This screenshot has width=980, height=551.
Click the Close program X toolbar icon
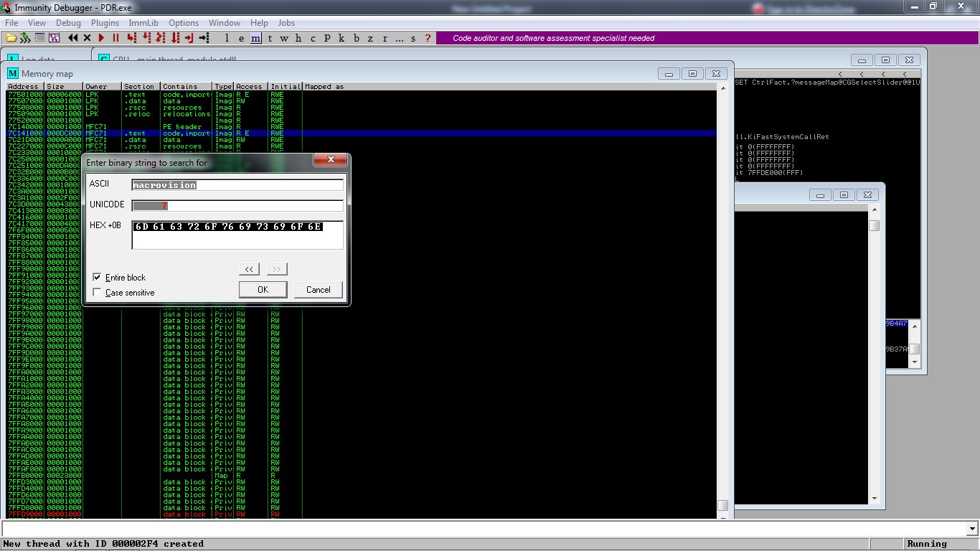tap(87, 38)
